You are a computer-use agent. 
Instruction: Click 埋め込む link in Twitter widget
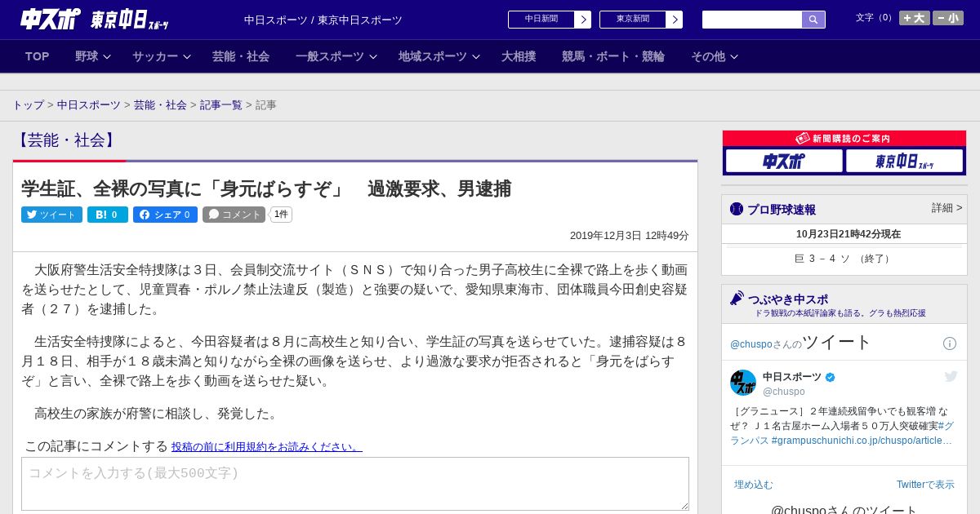[x=753, y=485]
